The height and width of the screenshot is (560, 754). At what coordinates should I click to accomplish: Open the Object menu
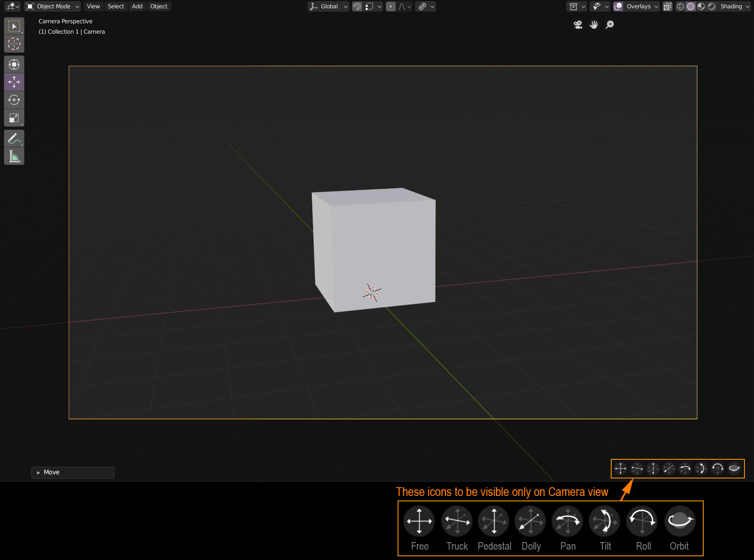coord(159,6)
